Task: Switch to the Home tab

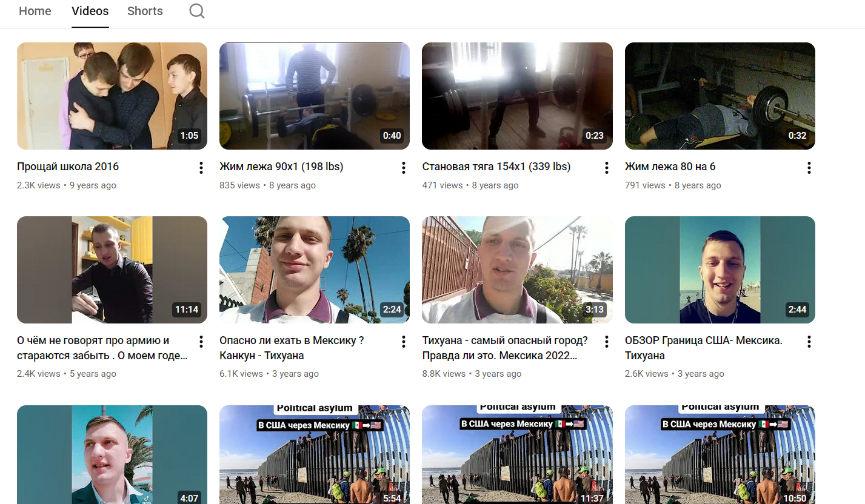Action: tap(35, 12)
